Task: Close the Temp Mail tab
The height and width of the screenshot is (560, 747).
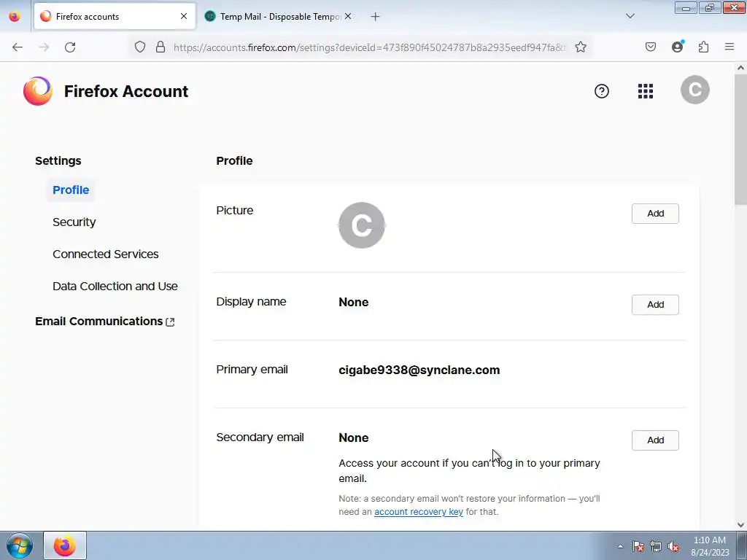Action: point(348,16)
